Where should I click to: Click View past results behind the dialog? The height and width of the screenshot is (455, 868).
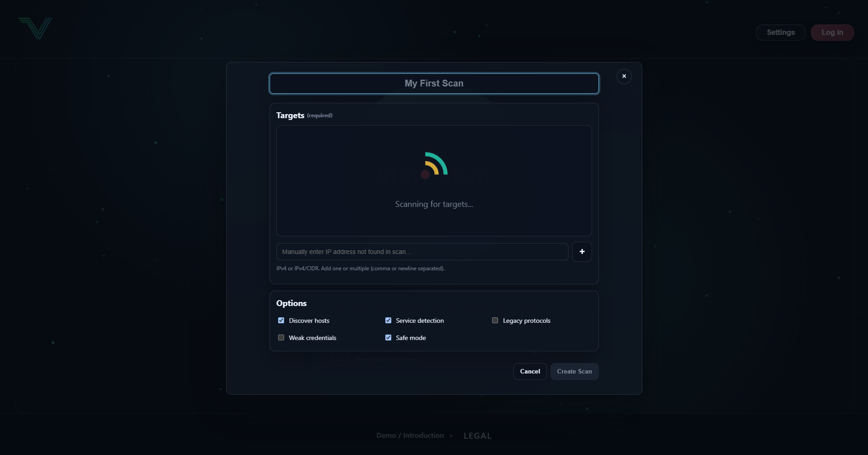386,359
